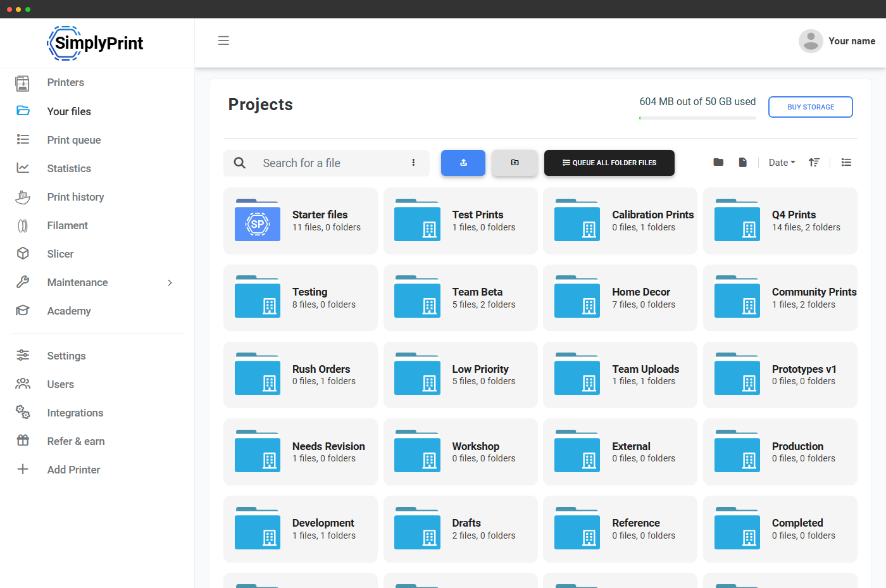Click the Add Printer plus icon
Screen dimensions: 886x588
tap(23, 469)
